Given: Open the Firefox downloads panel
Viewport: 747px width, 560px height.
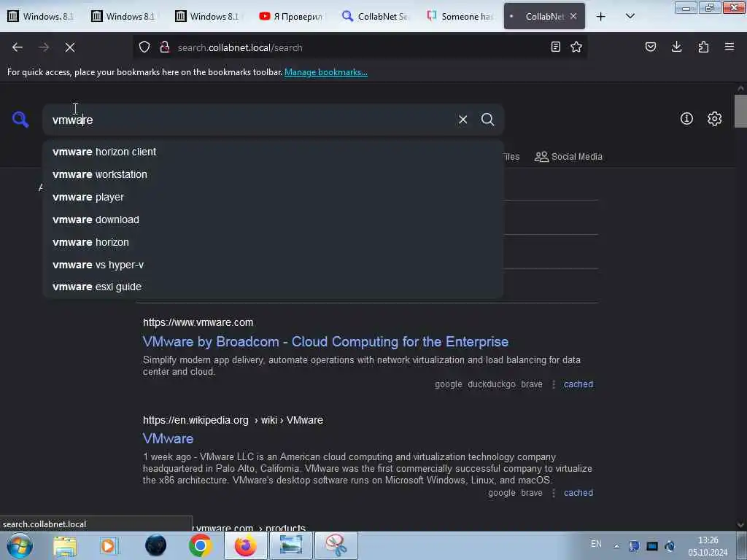Looking at the screenshot, I should 676,47.
